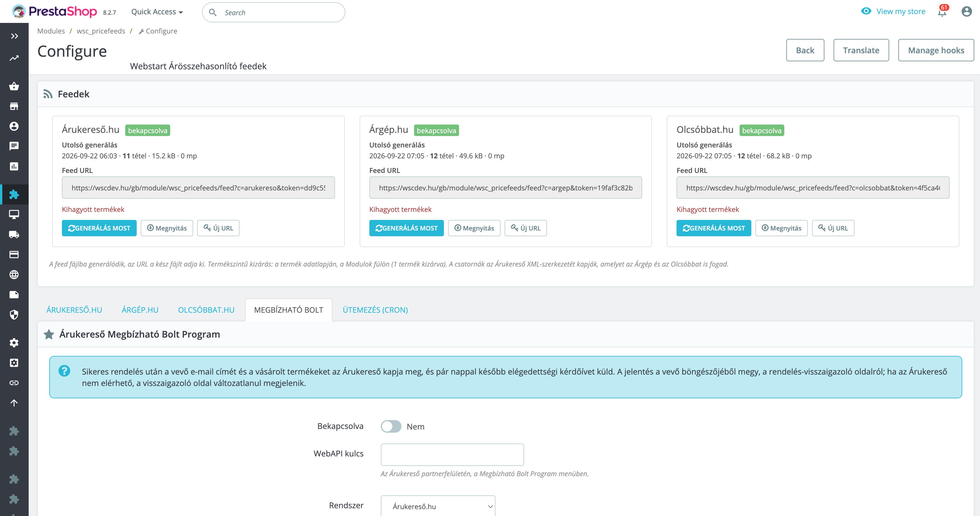
Task: Generate the Árukereső.hu feed now
Action: (x=99, y=228)
